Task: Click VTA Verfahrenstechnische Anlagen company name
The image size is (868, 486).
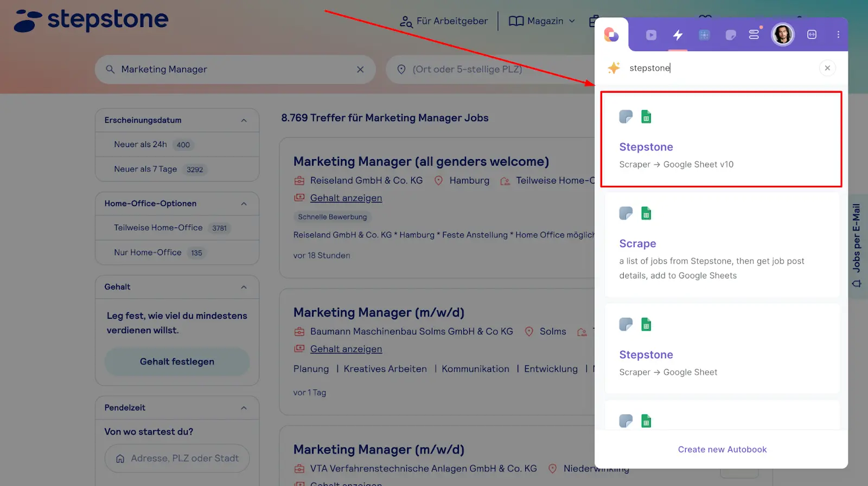Action: click(x=423, y=468)
